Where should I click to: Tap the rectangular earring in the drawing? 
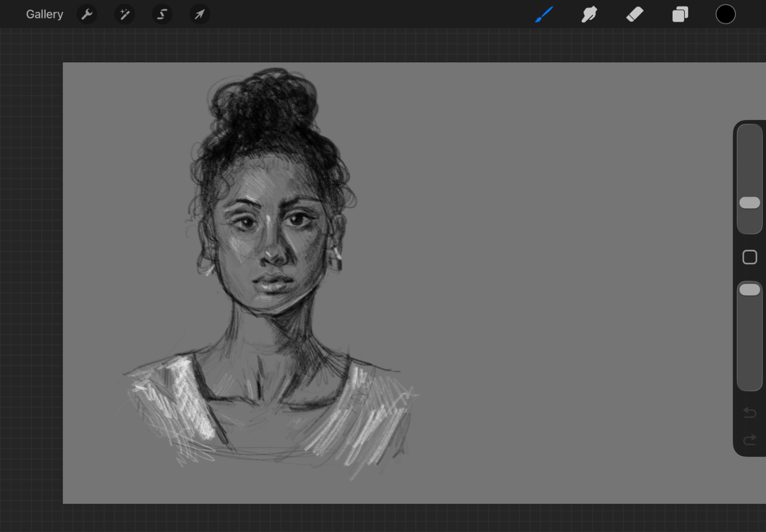(x=337, y=260)
